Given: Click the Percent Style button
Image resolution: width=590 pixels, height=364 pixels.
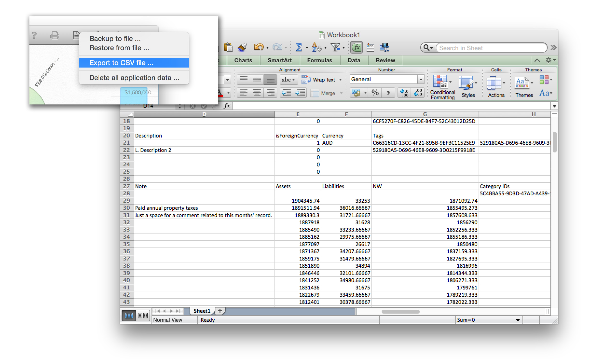Looking at the screenshot, I should [x=375, y=93].
